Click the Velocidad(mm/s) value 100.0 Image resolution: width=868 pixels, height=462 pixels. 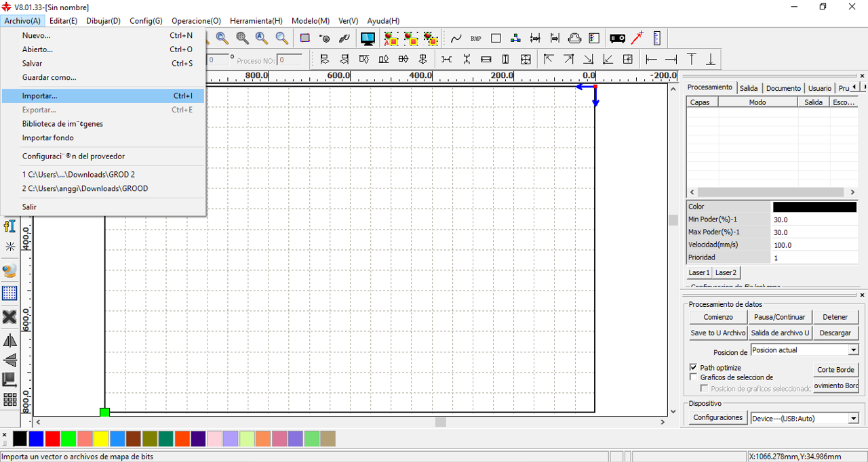coord(814,245)
